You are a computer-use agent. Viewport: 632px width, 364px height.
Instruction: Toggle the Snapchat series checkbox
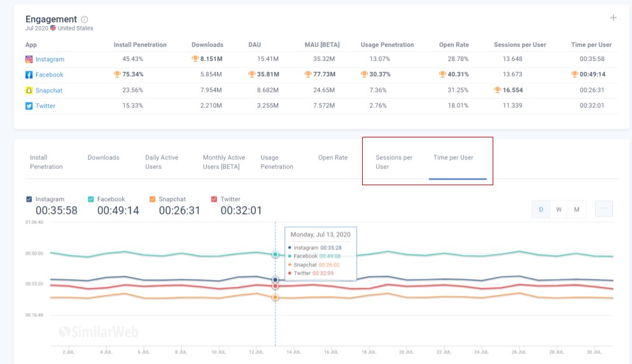(x=152, y=199)
